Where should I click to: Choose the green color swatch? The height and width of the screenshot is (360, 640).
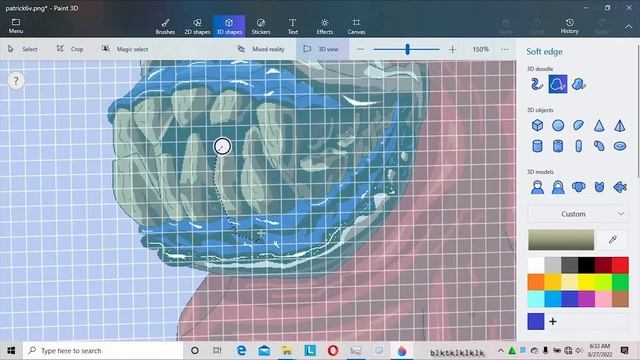point(620,282)
